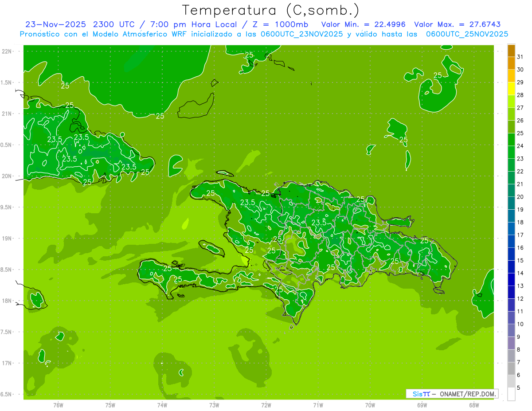The height and width of the screenshot is (411, 532).
Task: Click the '74W' longitude axis label
Action: [x=162, y=405]
